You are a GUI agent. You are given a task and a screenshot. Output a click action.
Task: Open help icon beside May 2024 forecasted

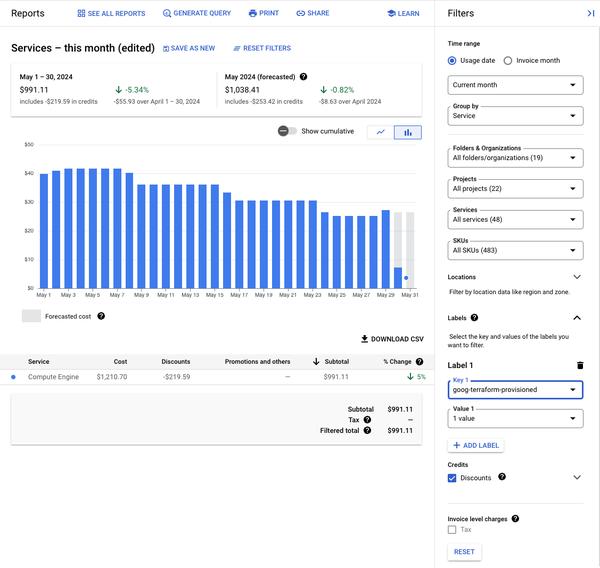tap(303, 77)
